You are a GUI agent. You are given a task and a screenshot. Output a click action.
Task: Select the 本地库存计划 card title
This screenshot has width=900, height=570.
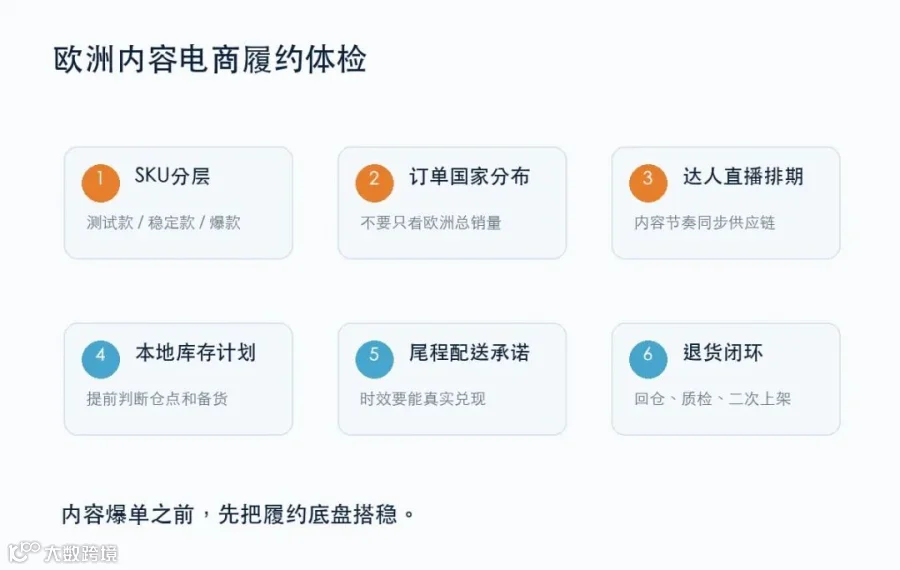(195, 352)
